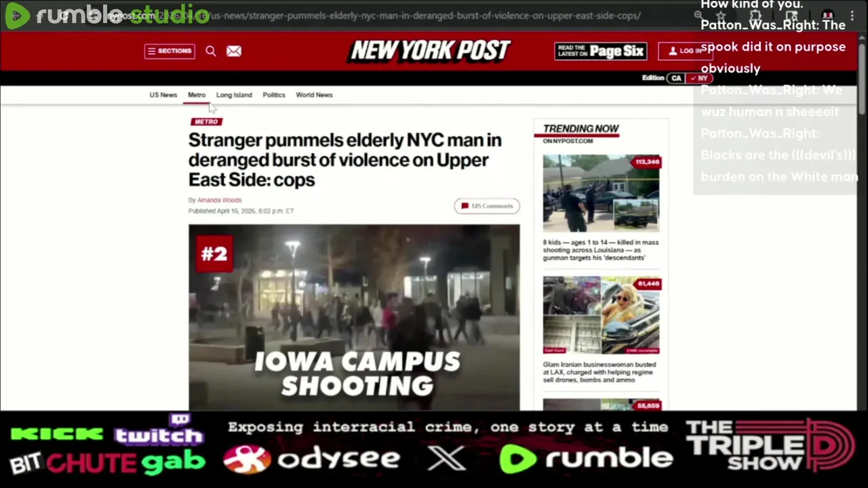
Task: Play the Iowa Campus Shooting video
Action: coord(354,317)
